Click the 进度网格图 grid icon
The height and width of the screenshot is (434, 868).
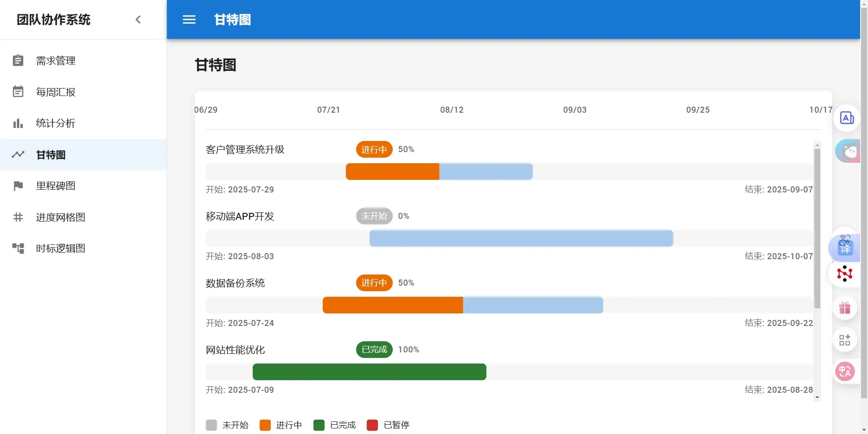pyautogui.click(x=18, y=217)
